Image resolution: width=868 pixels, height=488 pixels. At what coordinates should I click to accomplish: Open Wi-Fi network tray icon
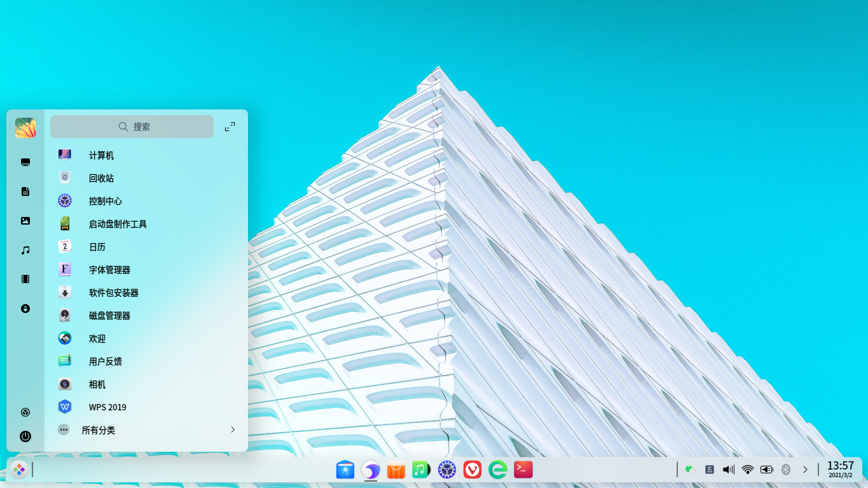click(748, 470)
